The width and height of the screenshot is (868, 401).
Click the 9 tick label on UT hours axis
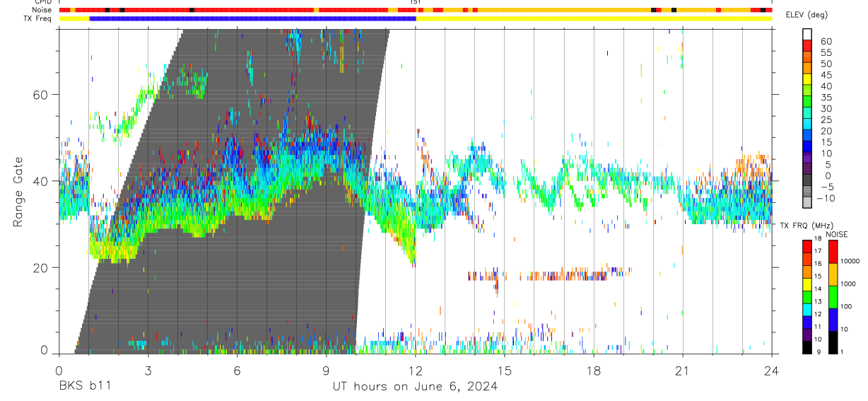tap(326, 371)
